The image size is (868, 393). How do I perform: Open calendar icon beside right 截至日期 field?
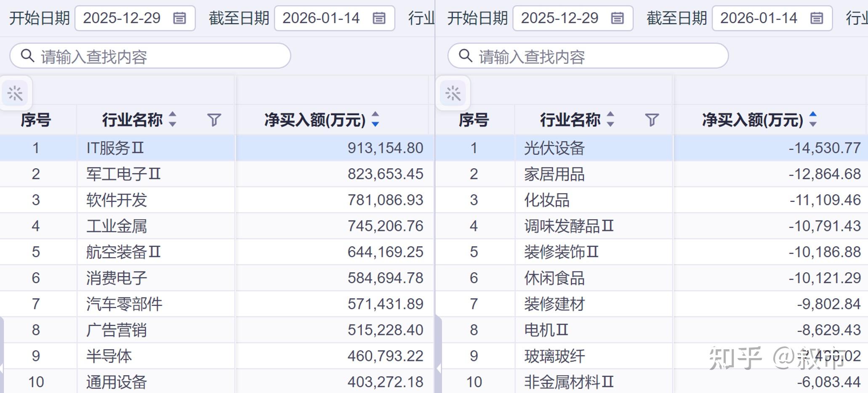tap(817, 18)
